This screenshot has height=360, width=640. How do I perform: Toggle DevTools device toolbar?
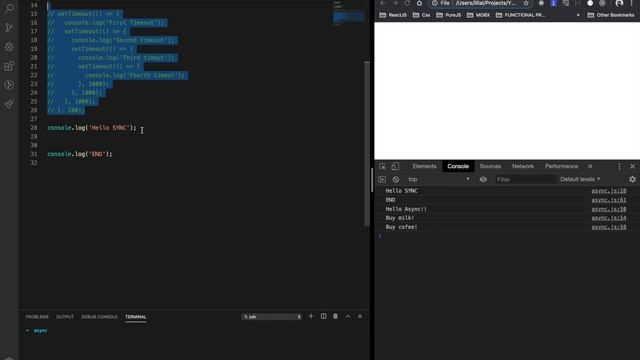point(395,167)
